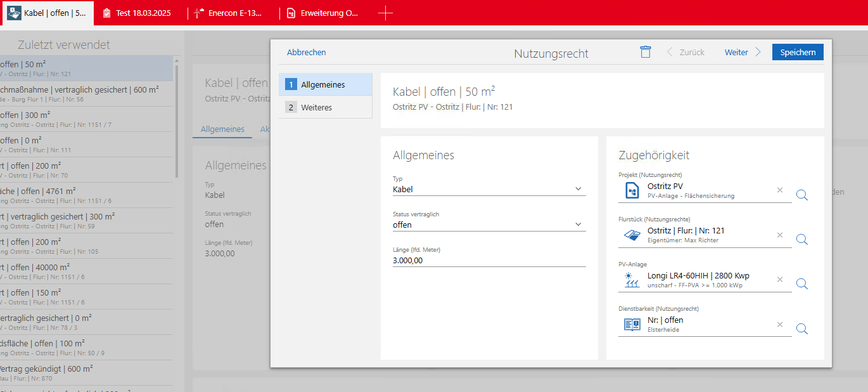Click magnifier beside Dienstbarkeit field
868x392 pixels.
[801, 329]
